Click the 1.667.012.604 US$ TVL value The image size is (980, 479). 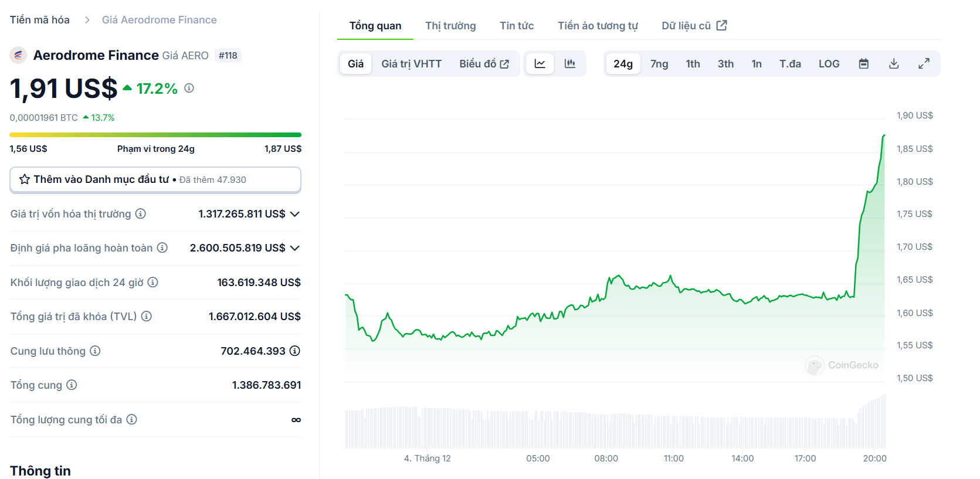pos(255,317)
